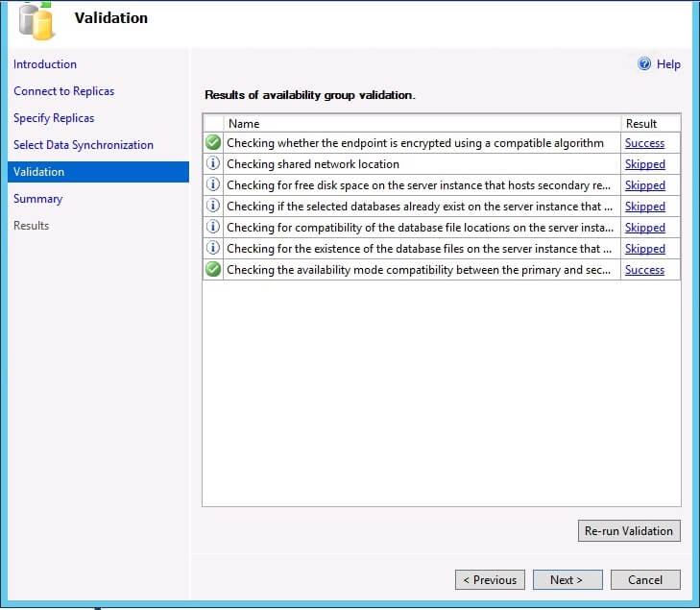The width and height of the screenshot is (700, 610).
Task: Click the green success icon for endpoint encryption check
Action: click(213, 143)
